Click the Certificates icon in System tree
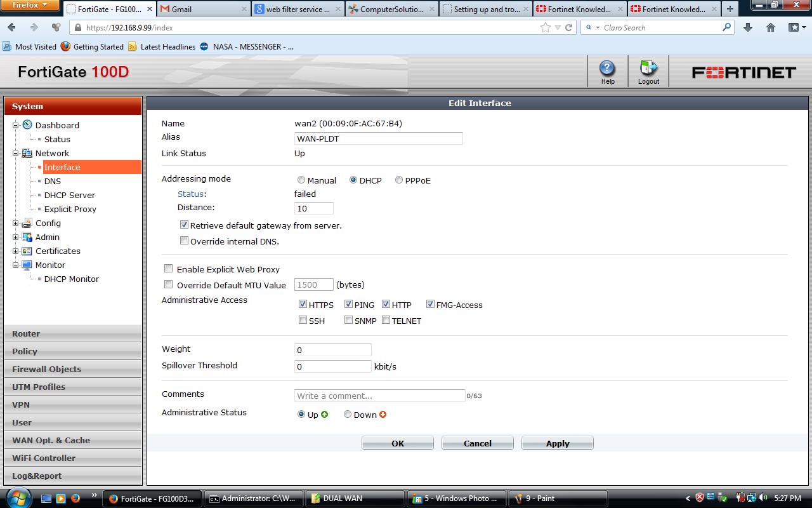Viewport: 812px width, 508px height. point(27,251)
